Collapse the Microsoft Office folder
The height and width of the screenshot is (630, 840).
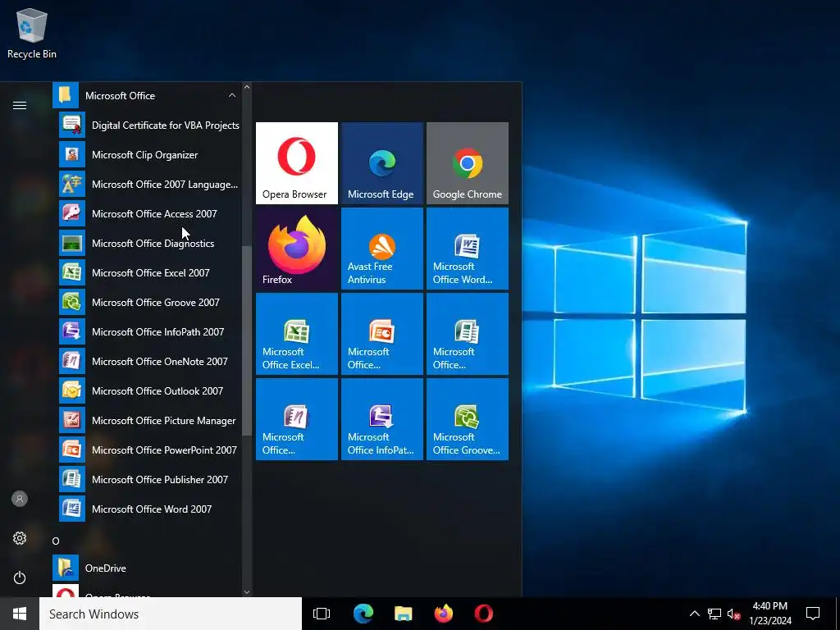coord(147,96)
